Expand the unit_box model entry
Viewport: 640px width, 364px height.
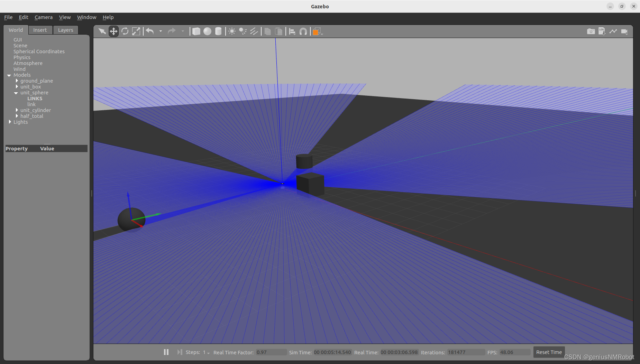coord(17,86)
